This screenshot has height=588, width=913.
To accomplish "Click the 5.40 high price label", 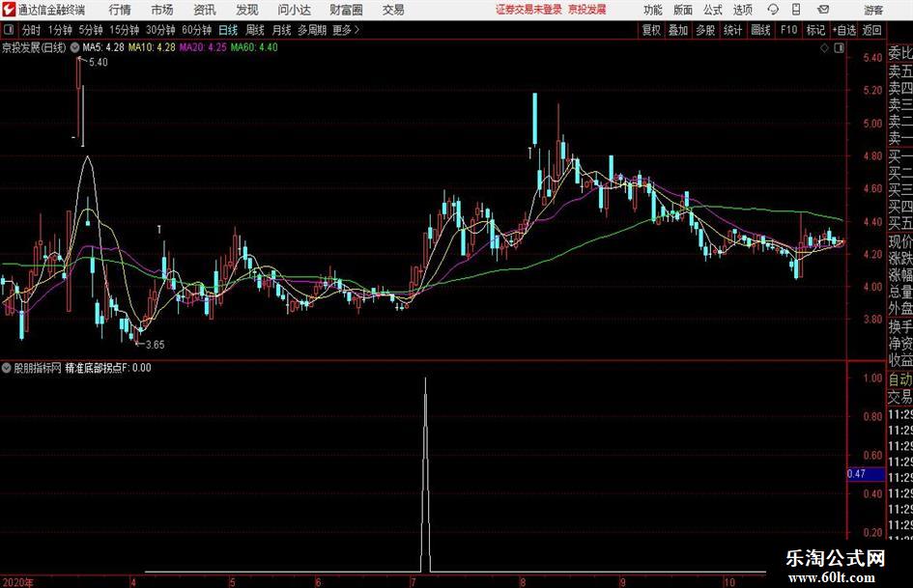I will pos(99,63).
